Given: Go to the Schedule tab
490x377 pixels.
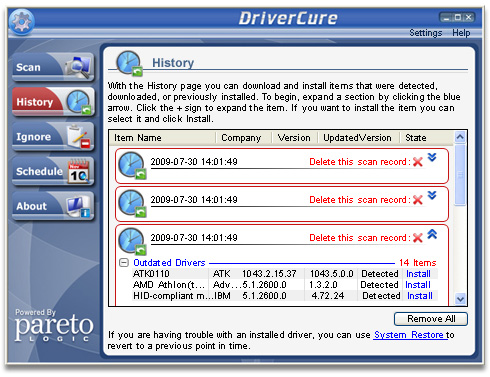Looking at the screenshot, I should click(x=53, y=171).
